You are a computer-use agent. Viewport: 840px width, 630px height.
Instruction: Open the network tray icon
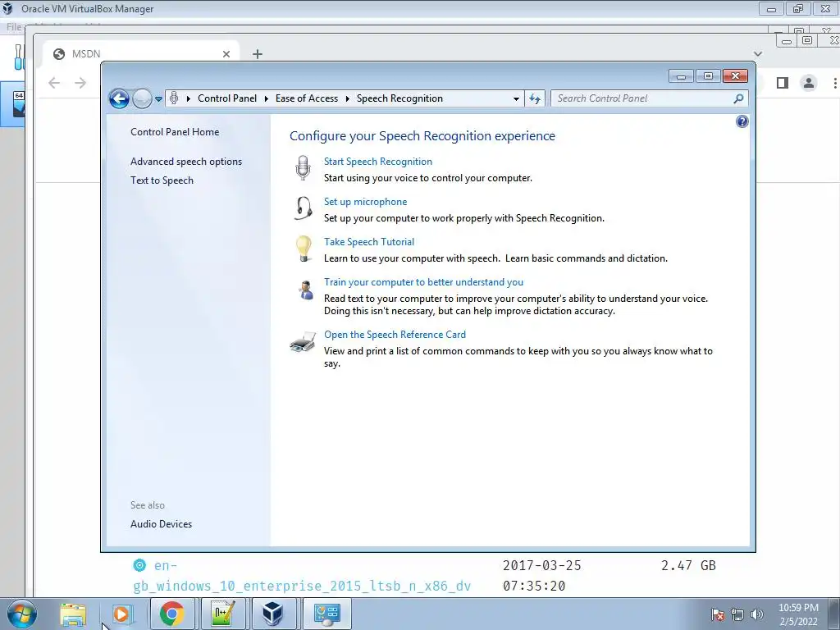click(x=737, y=614)
